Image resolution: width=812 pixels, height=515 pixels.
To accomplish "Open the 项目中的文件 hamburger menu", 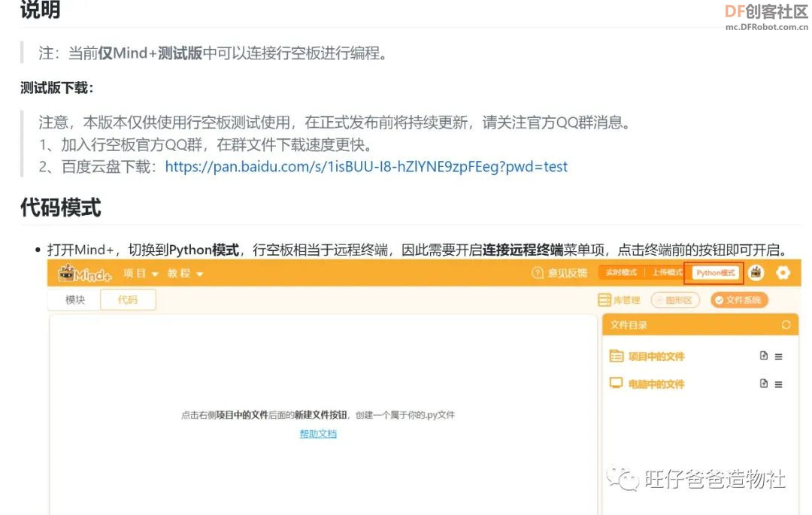I will (778, 356).
